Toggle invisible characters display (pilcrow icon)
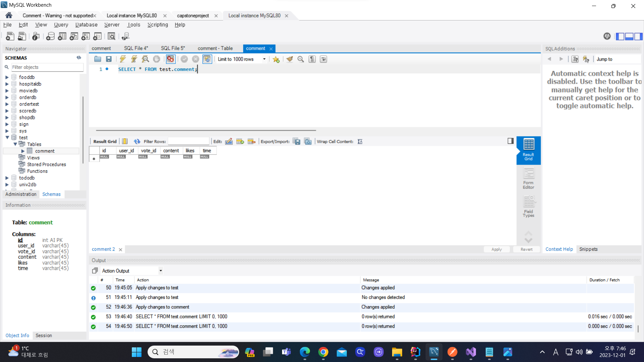Screen dimensions: 644x362 click(312, 59)
